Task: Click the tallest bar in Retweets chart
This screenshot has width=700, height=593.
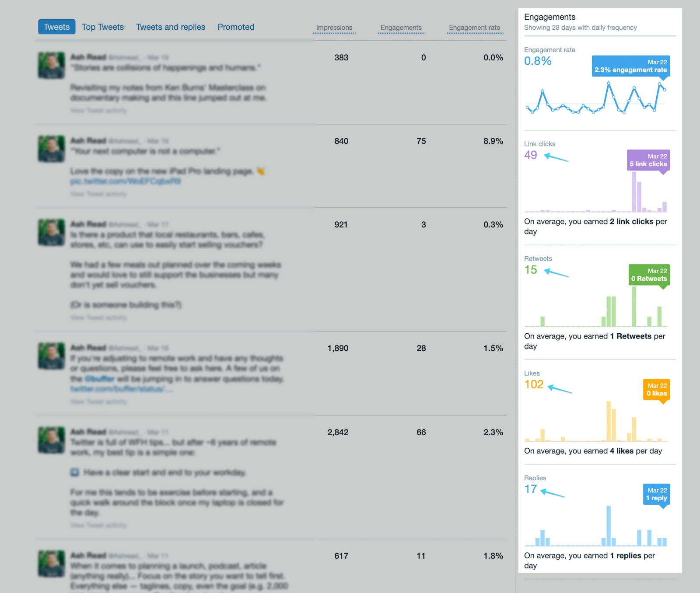Action: click(x=634, y=307)
